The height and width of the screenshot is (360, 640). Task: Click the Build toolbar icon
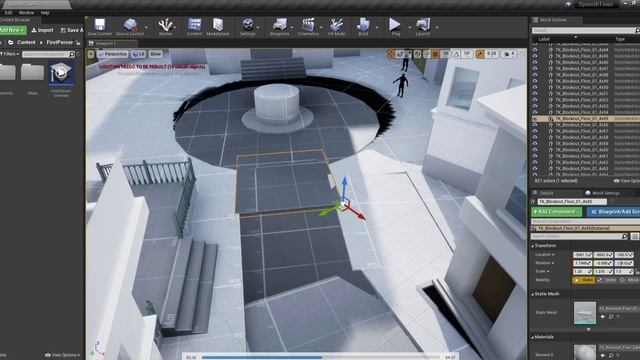363,27
